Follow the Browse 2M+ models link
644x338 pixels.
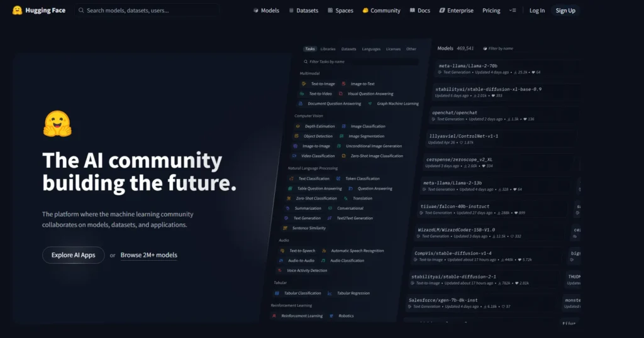148,255
